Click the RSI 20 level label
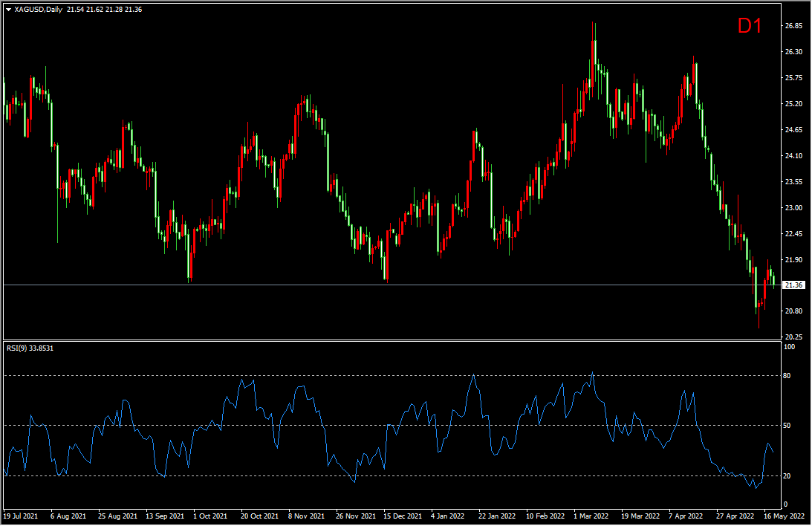This screenshot has height=526, width=812. tap(787, 475)
